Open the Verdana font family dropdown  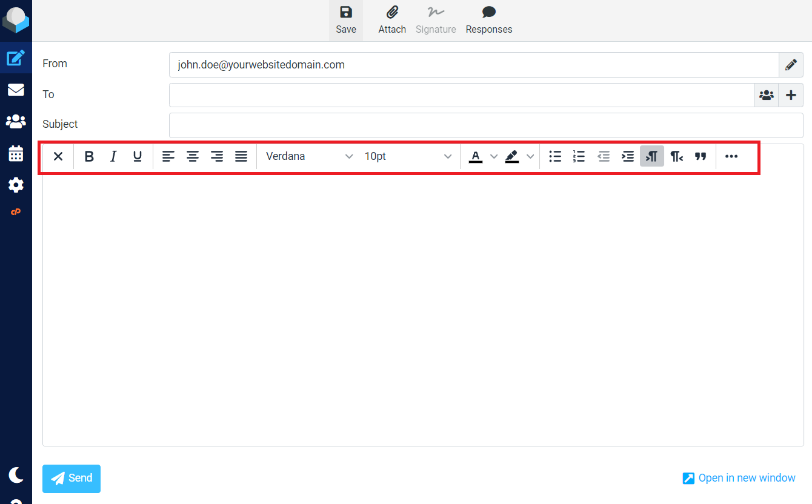pyautogui.click(x=309, y=156)
